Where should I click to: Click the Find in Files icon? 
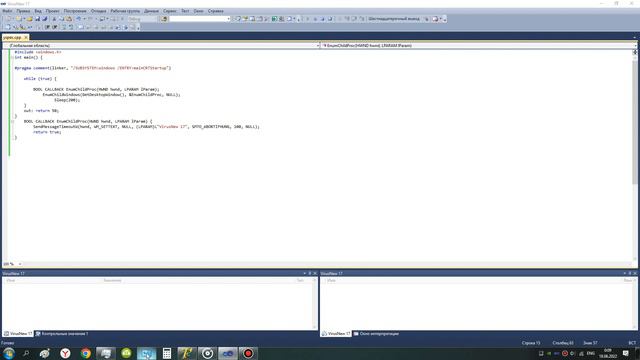coord(164,19)
